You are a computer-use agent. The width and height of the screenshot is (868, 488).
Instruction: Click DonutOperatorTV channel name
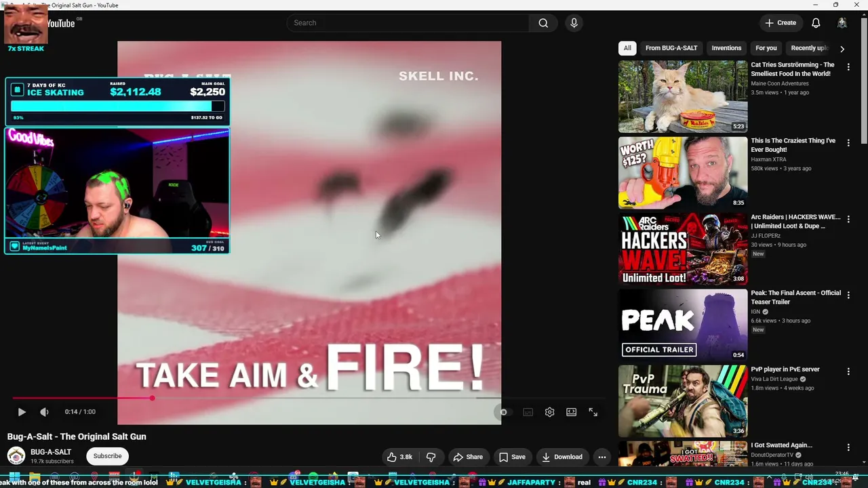pyautogui.click(x=772, y=455)
